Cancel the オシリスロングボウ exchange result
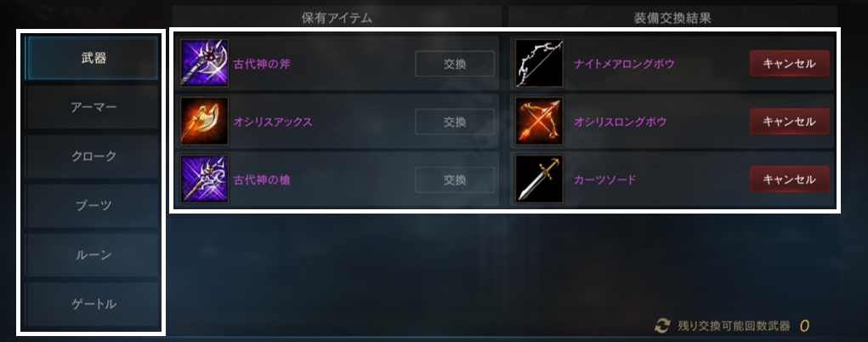The height and width of the screenshot is (342, 868). click(x=790, y=122)
